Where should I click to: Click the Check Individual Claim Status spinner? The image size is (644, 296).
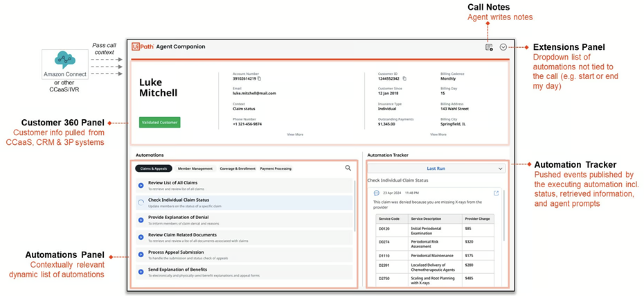(141, 202)
